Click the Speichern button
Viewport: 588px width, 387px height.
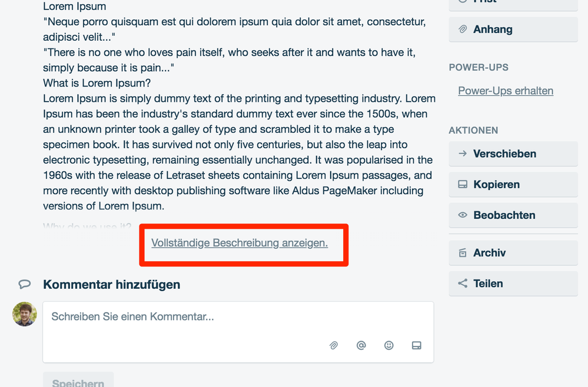tap(78, 382)
